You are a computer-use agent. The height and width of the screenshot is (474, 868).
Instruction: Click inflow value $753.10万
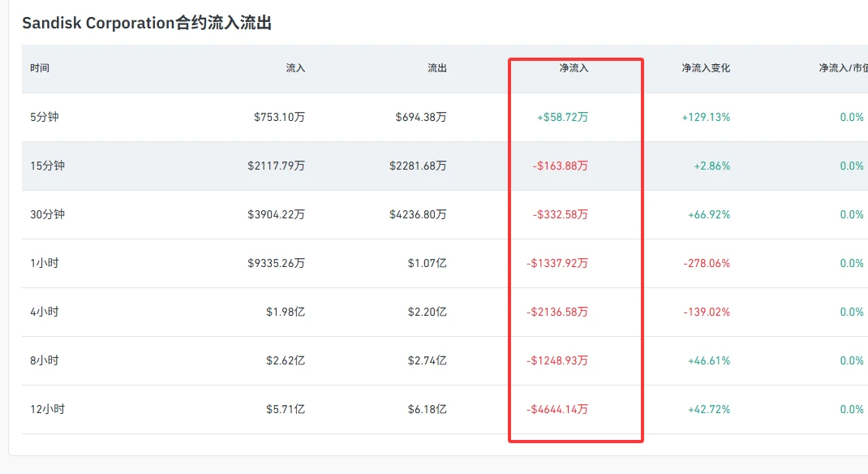coord(280,117)
